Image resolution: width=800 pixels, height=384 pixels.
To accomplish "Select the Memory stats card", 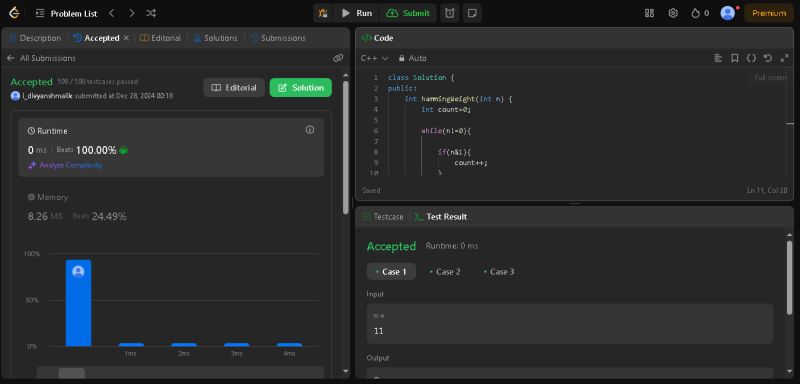I will pyautogui.click(x=171, y=207).
